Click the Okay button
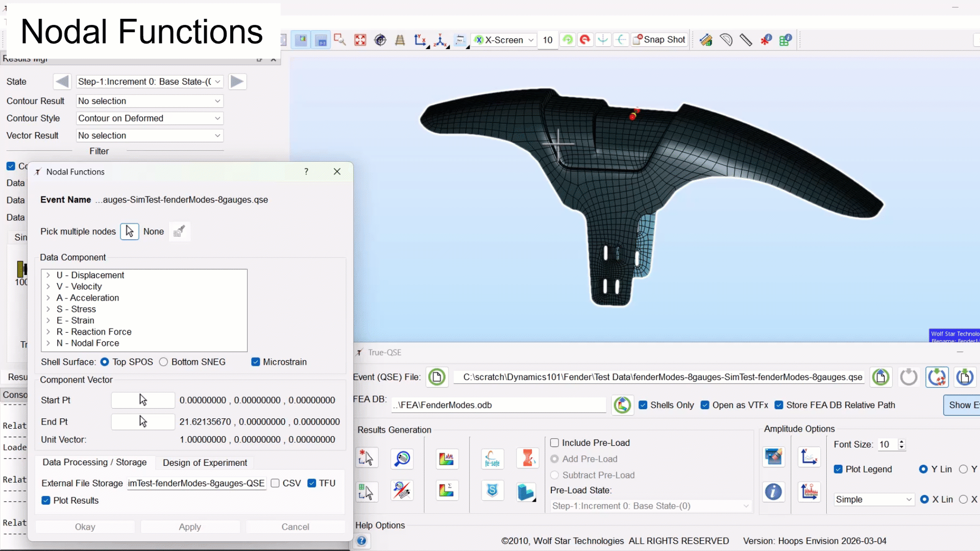 [x=85, y=527]
